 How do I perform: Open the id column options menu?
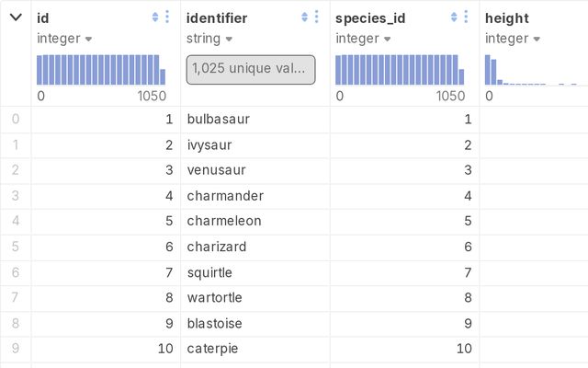click(x=166, y=17)
